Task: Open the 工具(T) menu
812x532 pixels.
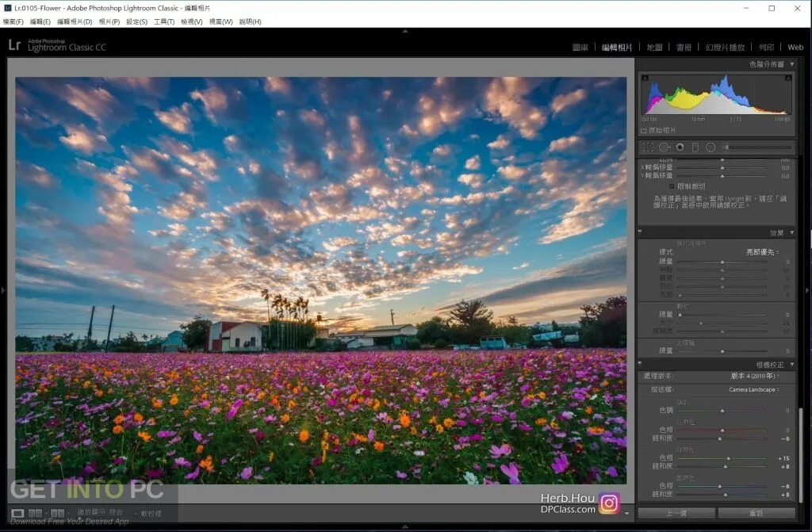Action: point(164,21)
